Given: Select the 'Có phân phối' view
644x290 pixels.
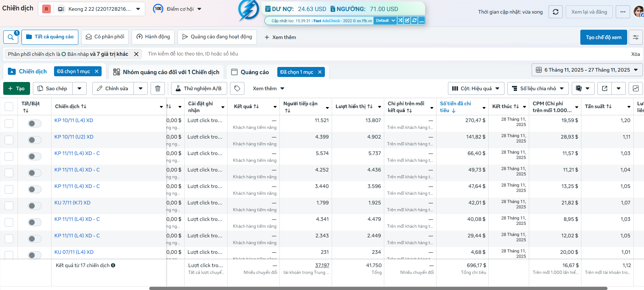Looking at the screenshot, I should (x=105, y=37).
